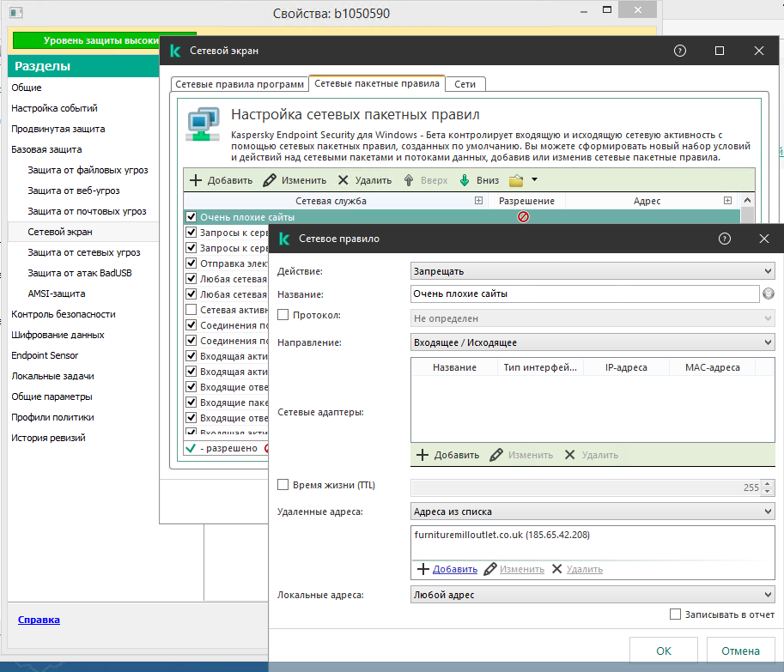
Task: Toggle the Очень плохие сайты rule checkbox
Action: click(191, 217)
